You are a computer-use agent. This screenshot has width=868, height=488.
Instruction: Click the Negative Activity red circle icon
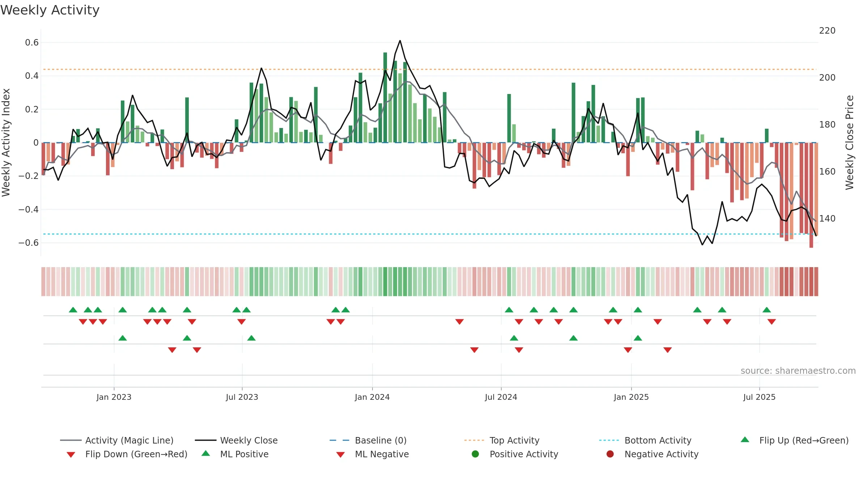[610, 454]
